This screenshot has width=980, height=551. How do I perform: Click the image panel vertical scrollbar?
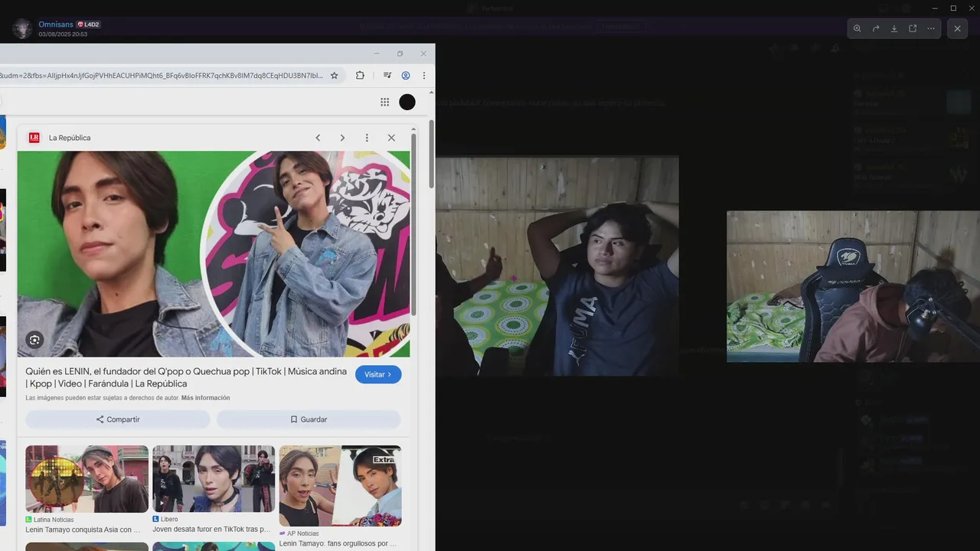tap(414, 223)
